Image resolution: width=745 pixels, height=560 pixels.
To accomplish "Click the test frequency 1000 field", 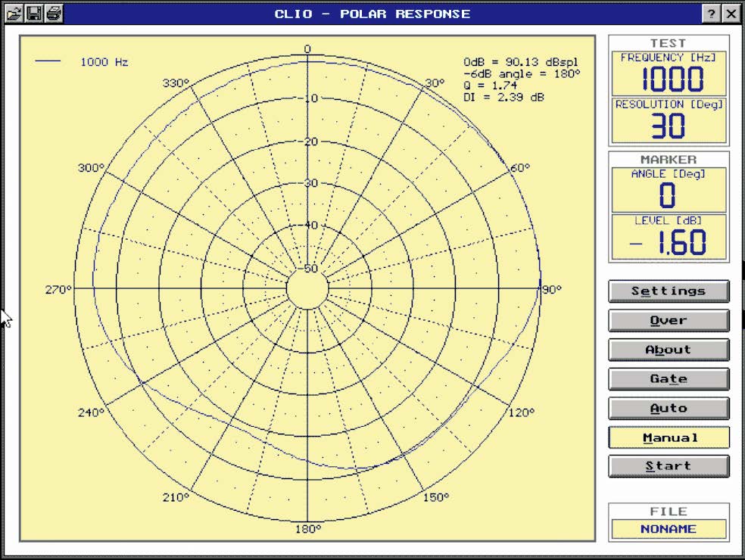I will click(x=669, y=79).
